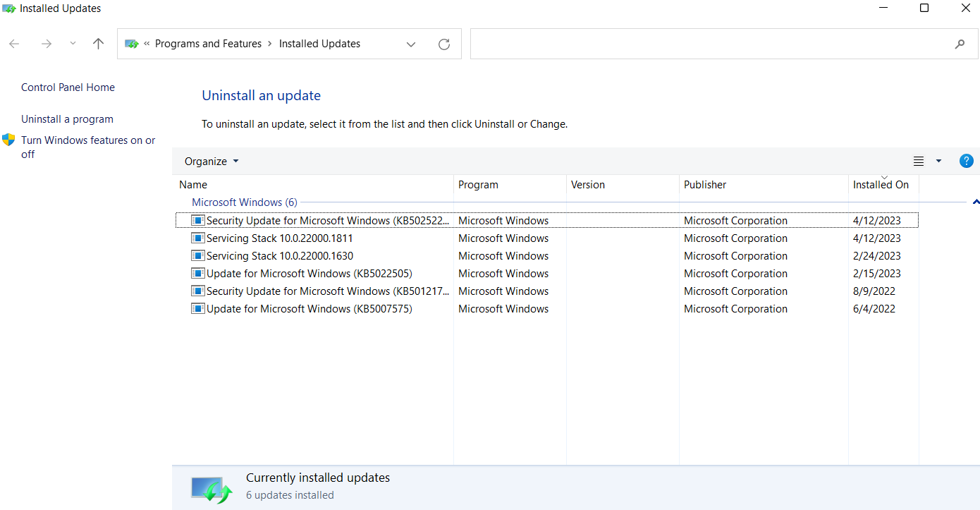This screenshot has height=510, width=980.
Task: Click Programs and Features in breadcrumb
Action: pyautogui.click(x=208, y=44)
